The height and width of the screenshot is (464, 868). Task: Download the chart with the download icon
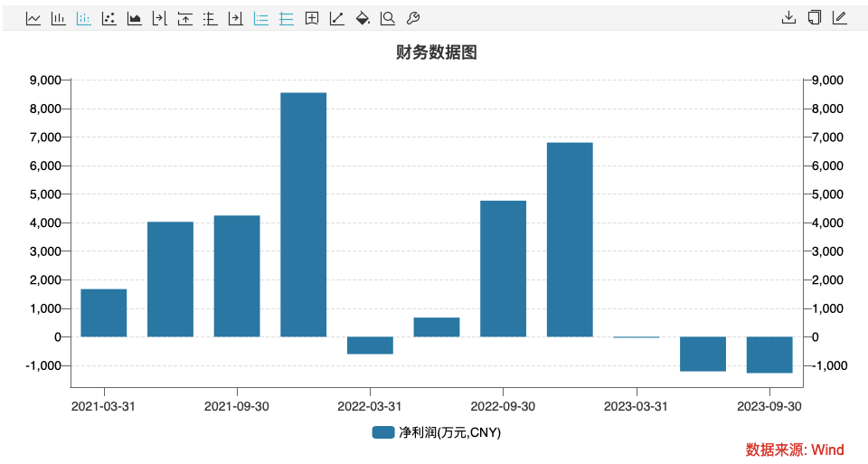[x=788, y=17]
